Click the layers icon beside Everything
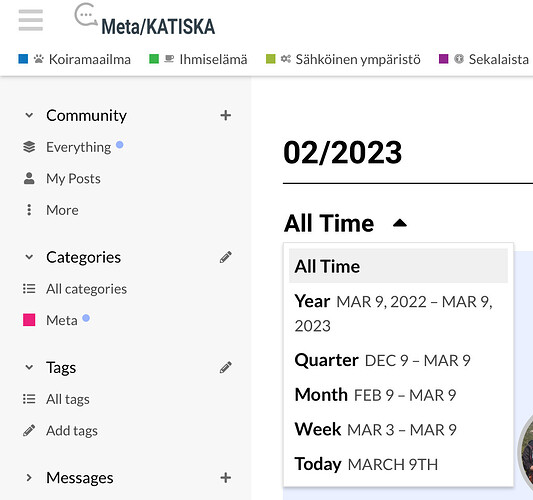The height and width of the screenshot is (500, 533). [x=29, y=147]
